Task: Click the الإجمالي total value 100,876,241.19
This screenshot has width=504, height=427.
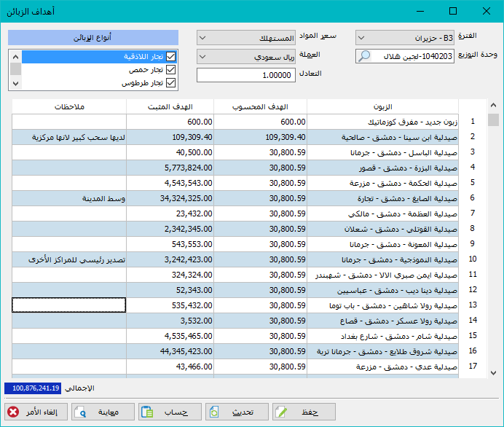Action: point(33,388)
